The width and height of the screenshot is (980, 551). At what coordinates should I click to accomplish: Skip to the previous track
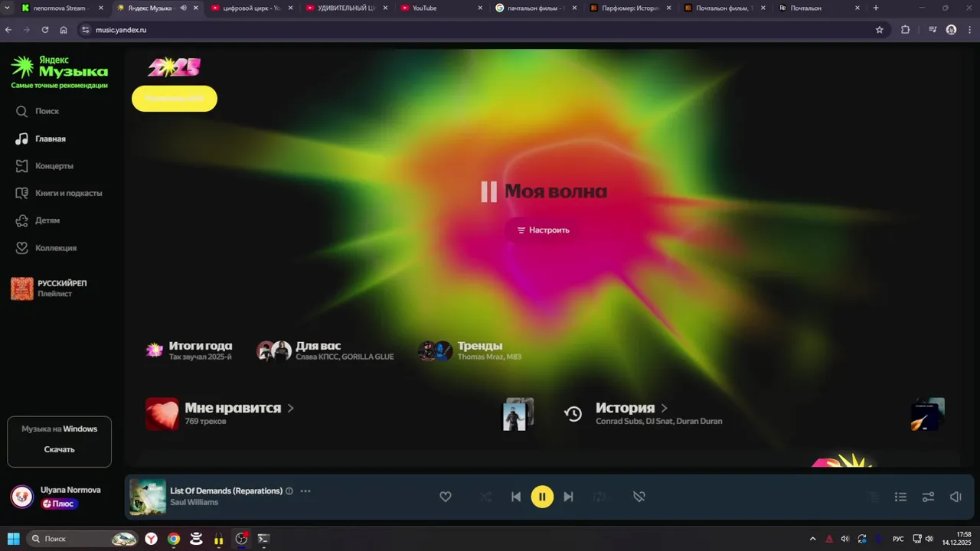(x=516, y=497)
